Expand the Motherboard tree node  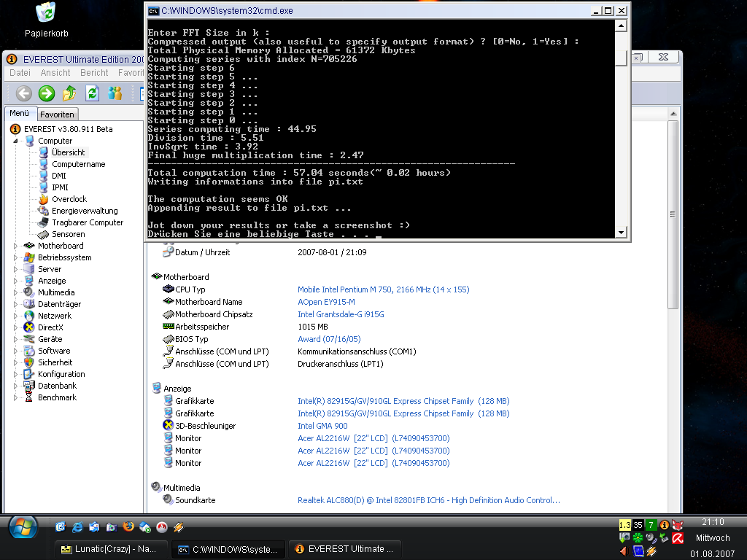coord(15,246)
